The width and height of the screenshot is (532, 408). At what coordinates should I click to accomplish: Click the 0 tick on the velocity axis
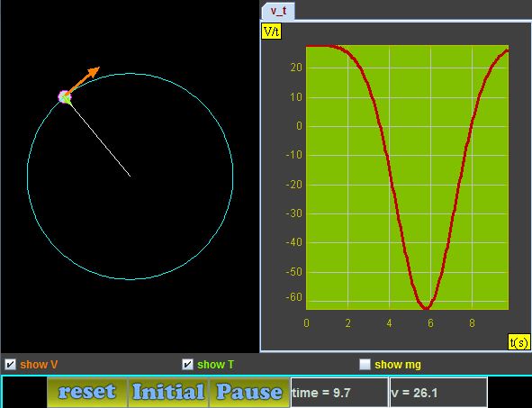[299, 126]
